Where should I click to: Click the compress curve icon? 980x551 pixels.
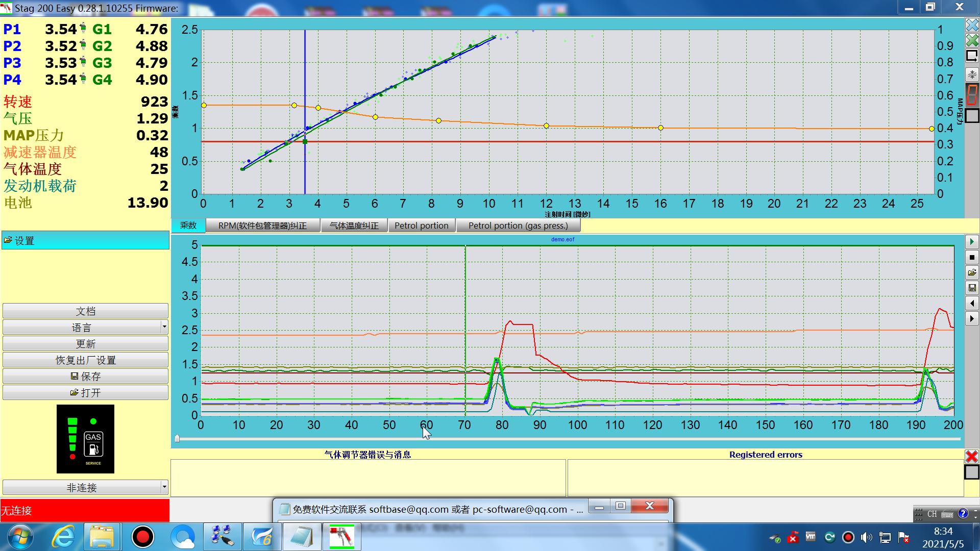[x=972, y=74]
